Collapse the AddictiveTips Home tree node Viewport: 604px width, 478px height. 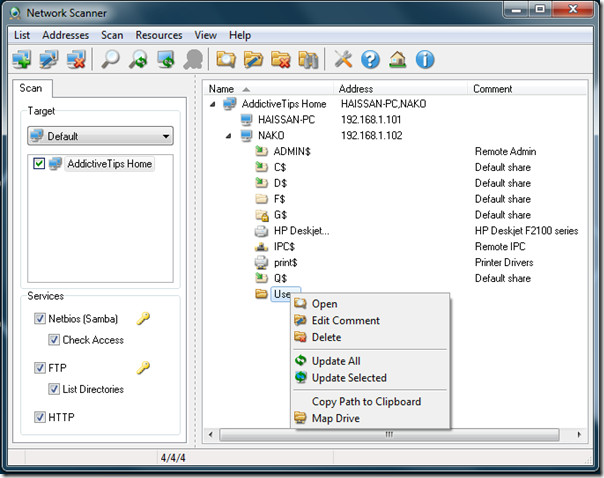click(212, 104)
